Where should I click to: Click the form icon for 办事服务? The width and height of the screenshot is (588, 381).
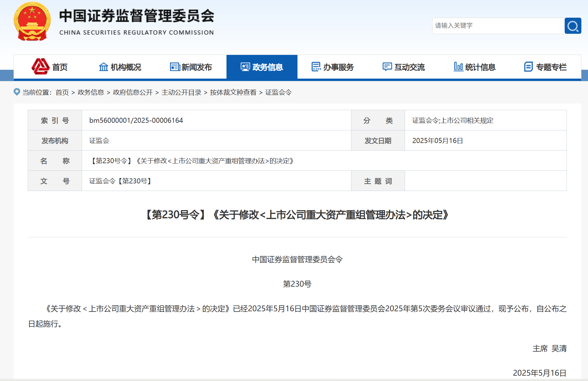click(316, 67)
